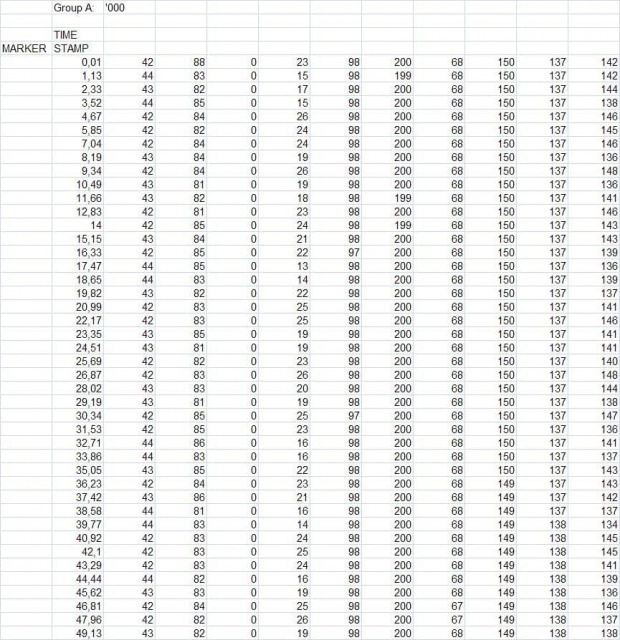
Task: Select the time stamp cell 20,99
Action: [x=78, y=307]
